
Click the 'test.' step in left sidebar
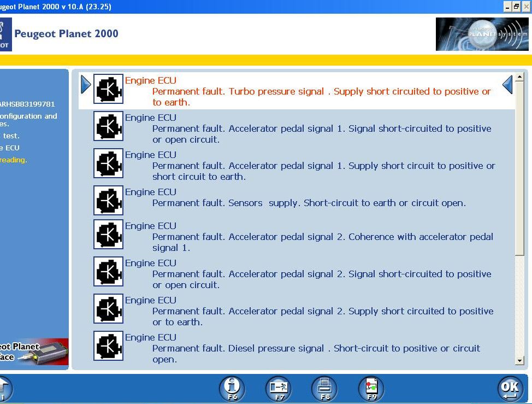pos(10,136)
